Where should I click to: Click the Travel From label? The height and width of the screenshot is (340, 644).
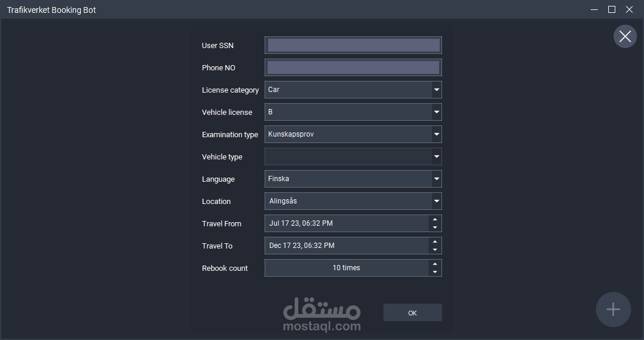point(221,224)
